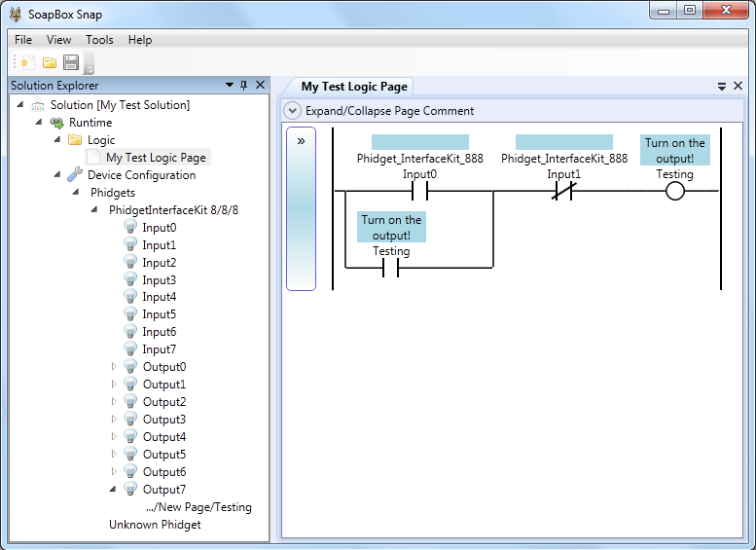Expand the Output1 tree node

[x=114, y=385]
